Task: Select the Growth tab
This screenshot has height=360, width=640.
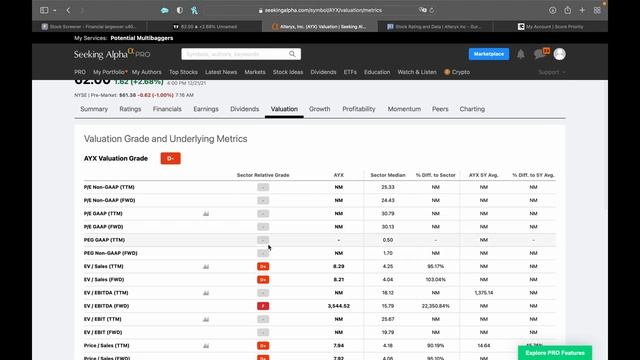Action: [x=320, y=109]
